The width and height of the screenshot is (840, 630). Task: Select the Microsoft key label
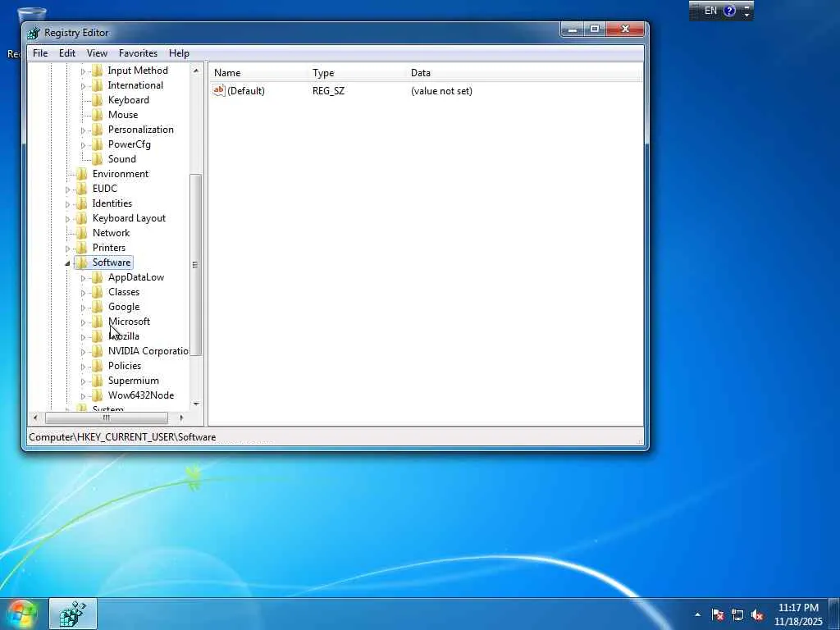coord(129,322)
